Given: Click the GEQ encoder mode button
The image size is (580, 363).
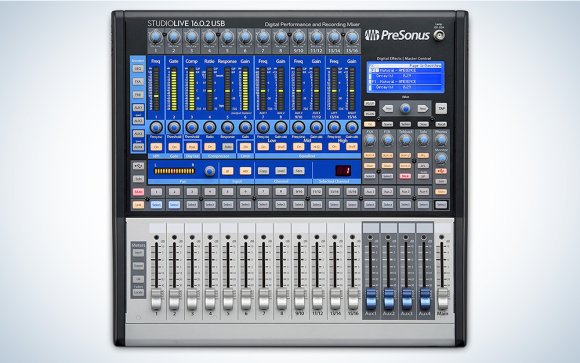Looking at the screenshot, I should 138,69.
